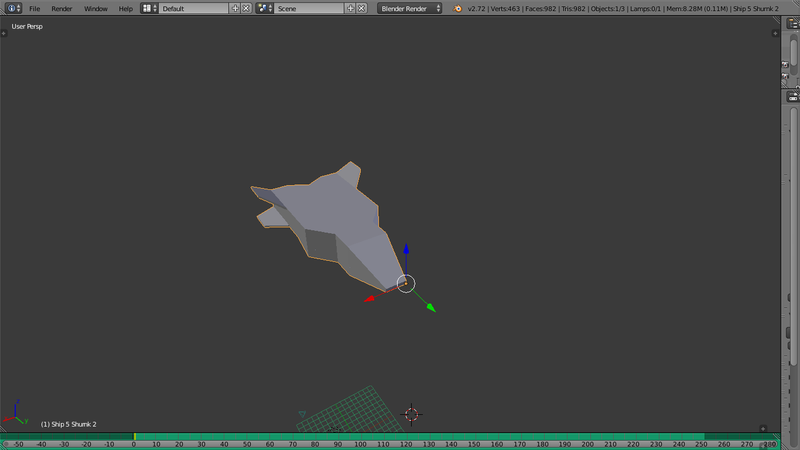Add a new scene
Image resolution: width=800 pixels, height=450 pixels.
click(x=351, y=8)
